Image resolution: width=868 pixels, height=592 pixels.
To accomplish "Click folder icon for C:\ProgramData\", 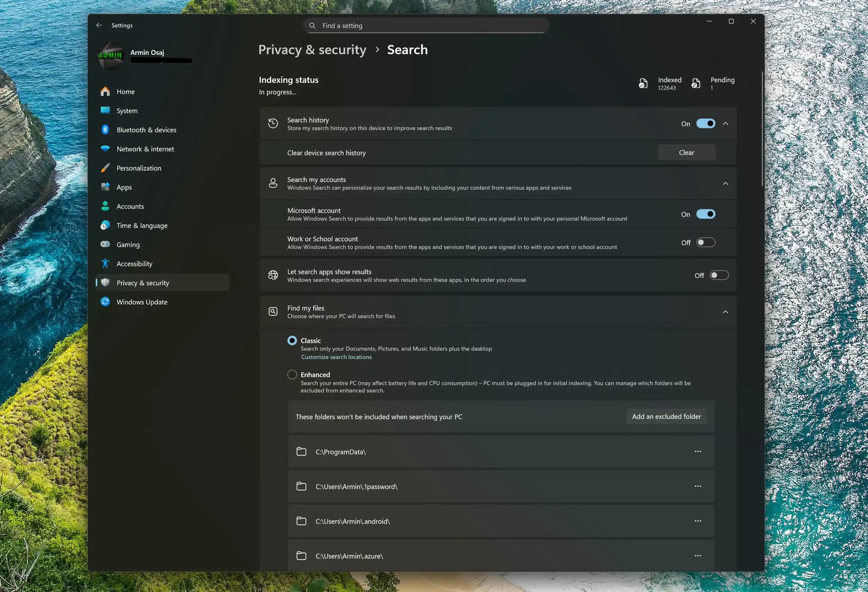I will (301, 452).
